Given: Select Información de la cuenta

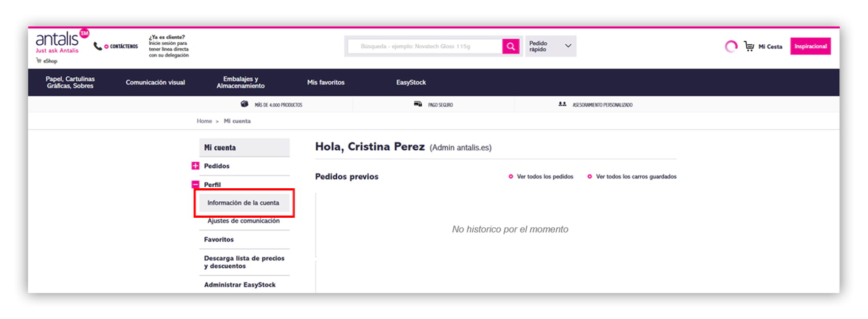Looking at the screenshot, I should pos(243,202).
